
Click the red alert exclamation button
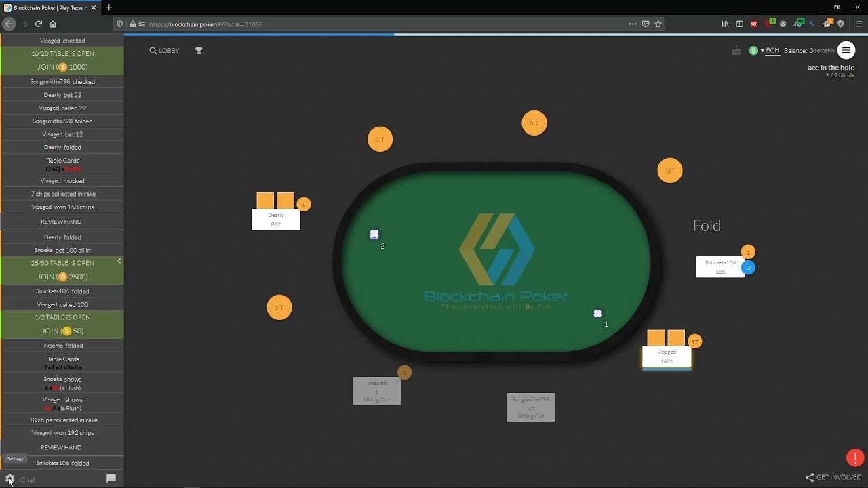click(x=855, y=457)
